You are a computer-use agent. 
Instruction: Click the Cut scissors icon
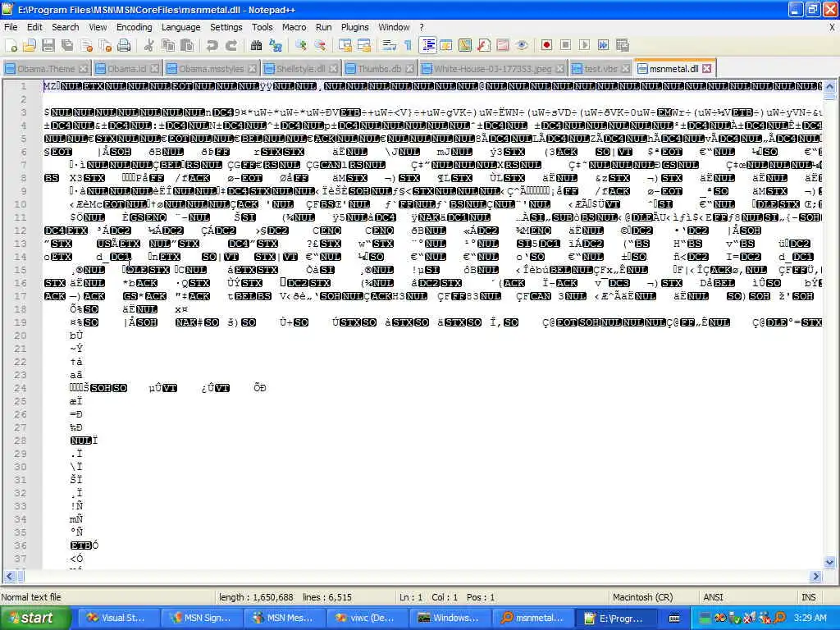point(149,46)
